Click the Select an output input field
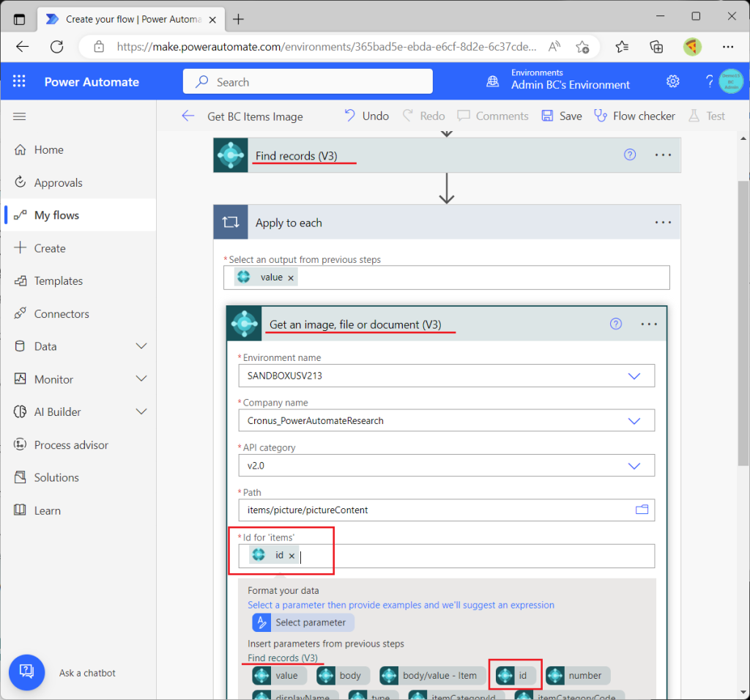 pyautogui.click(x=446, y=278)
